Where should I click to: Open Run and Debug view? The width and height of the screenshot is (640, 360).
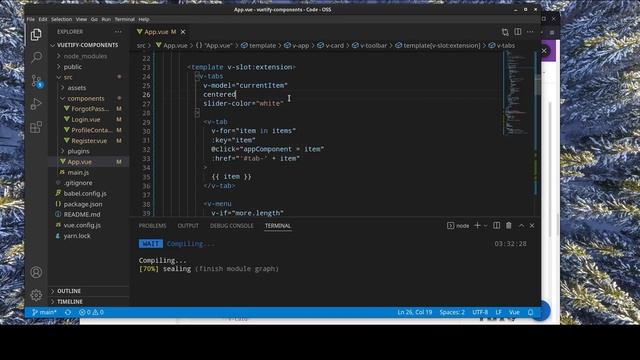[36, 104]
